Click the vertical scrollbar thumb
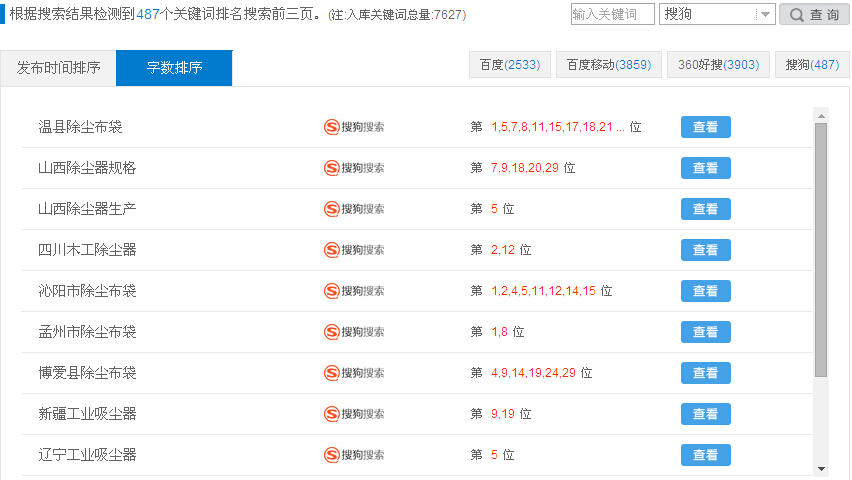 [821, 250]
